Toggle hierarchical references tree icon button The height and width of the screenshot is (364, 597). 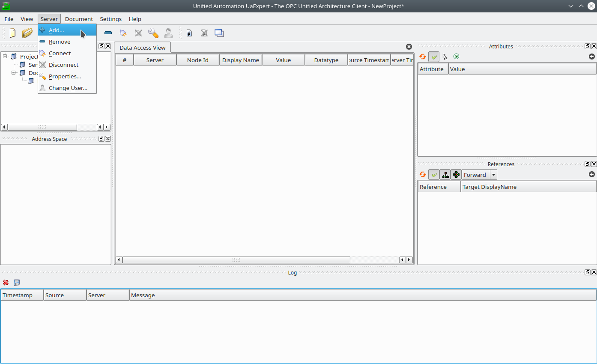445,175
